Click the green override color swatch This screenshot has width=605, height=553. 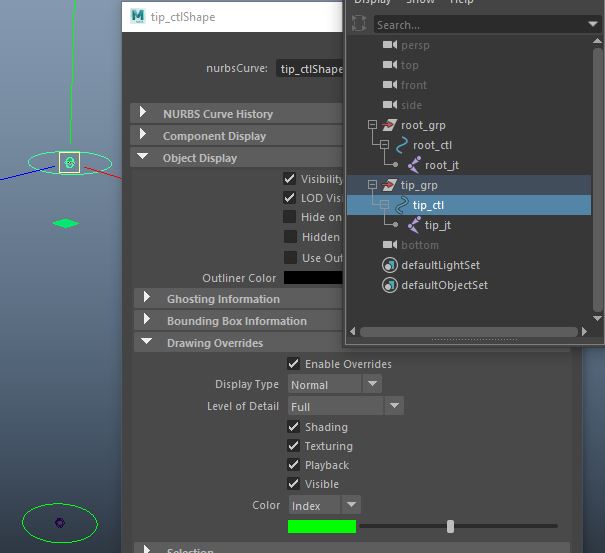321,526
